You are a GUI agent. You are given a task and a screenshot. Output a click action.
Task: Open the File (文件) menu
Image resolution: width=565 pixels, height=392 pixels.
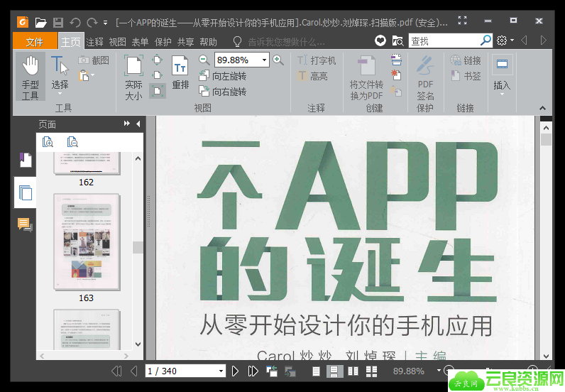coord(35,41)
